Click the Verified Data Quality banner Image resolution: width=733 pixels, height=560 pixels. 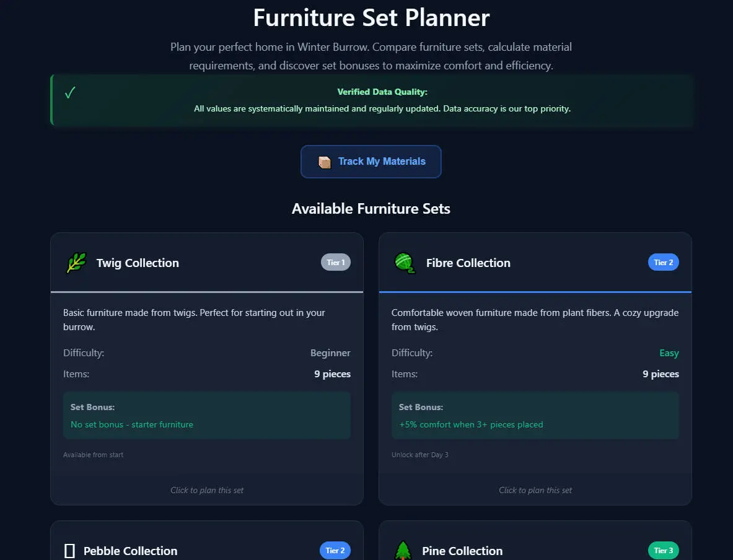(371, 100)
